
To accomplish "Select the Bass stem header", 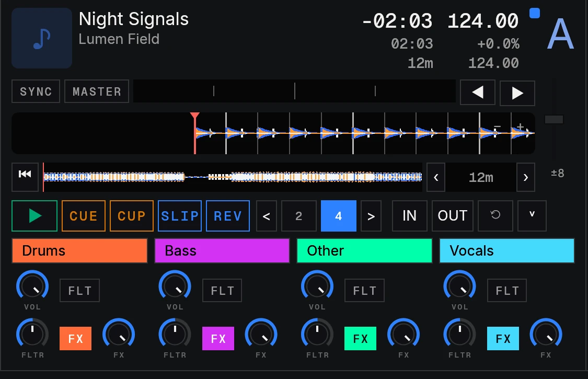I will [222, 251].
